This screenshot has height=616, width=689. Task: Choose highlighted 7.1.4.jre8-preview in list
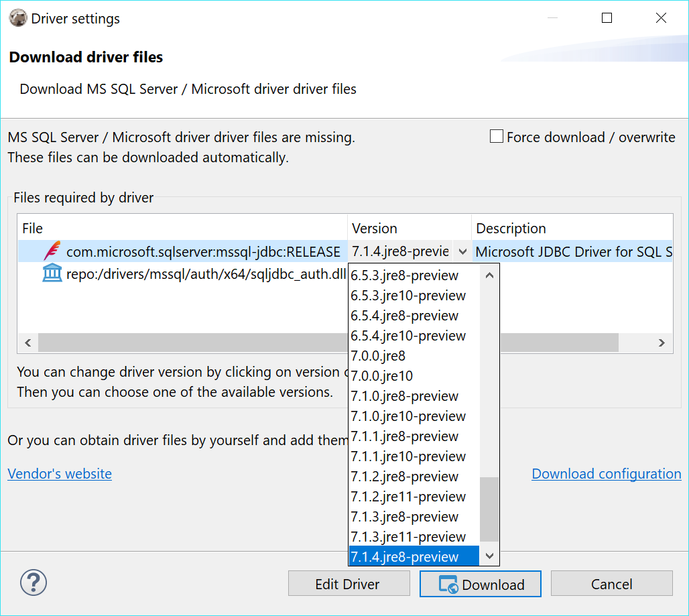(x=414, y=556)
